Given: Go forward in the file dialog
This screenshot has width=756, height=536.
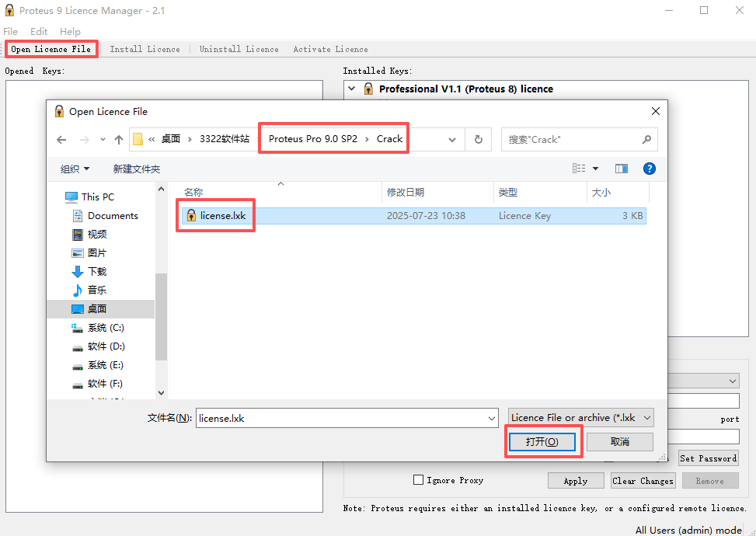Looking at the screenshot, I should (x=85, y=140).
